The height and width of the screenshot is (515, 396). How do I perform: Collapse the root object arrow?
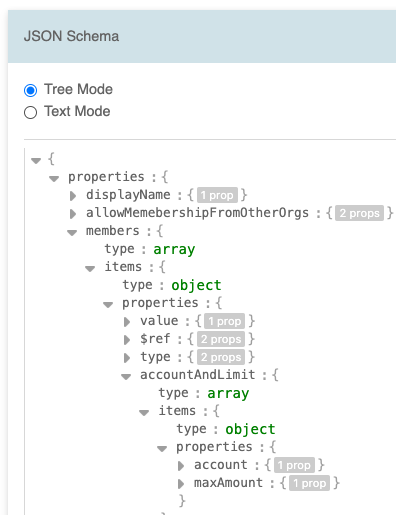pyautogui.click(x=36, y=161)
